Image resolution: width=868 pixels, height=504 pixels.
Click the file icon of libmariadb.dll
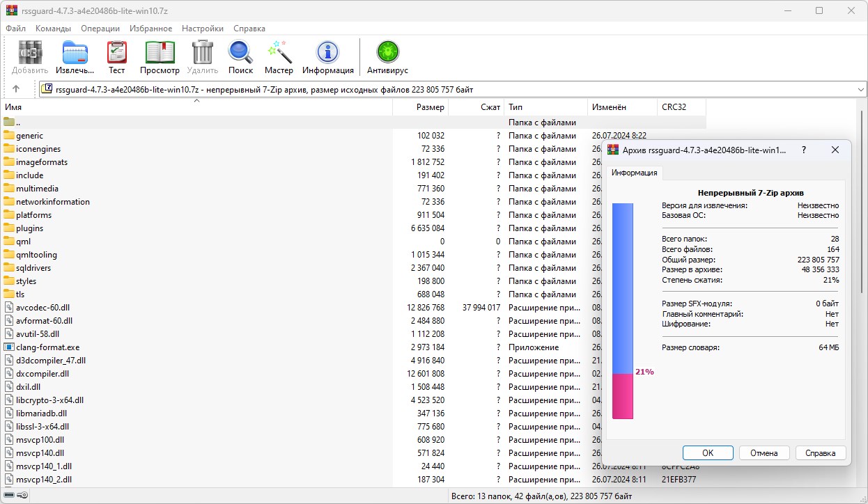(9, 414)
